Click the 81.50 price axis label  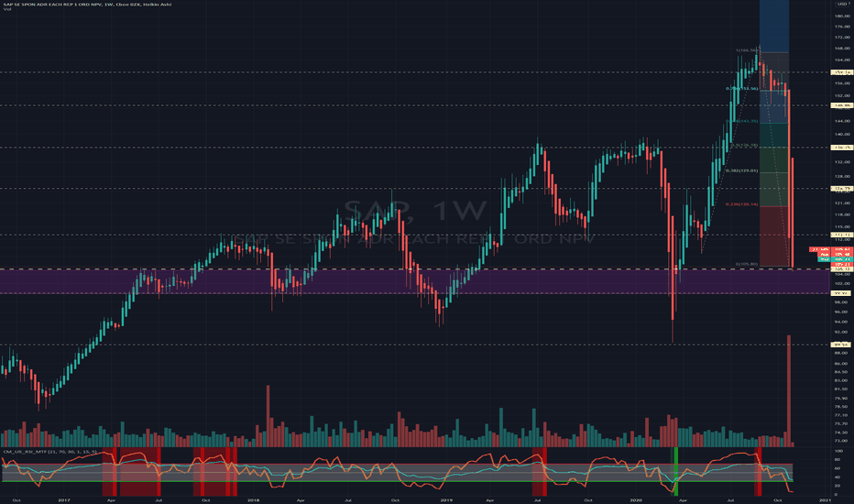[842, 389]
